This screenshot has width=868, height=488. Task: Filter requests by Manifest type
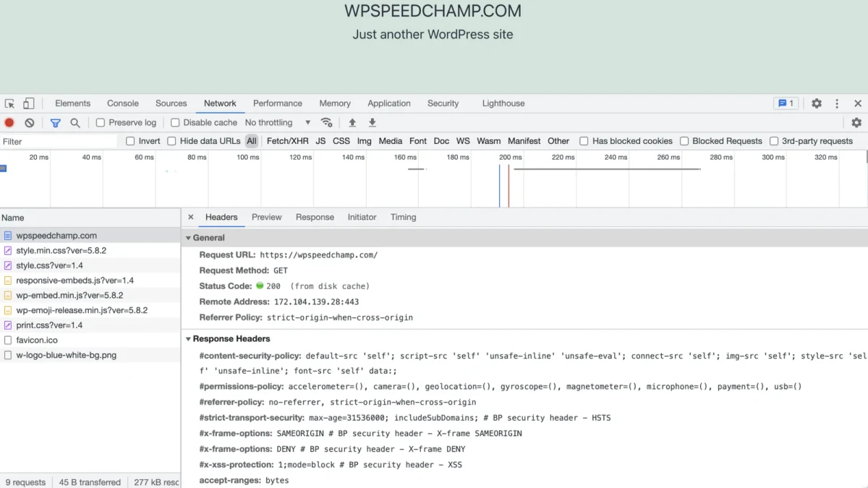[524, 141]
